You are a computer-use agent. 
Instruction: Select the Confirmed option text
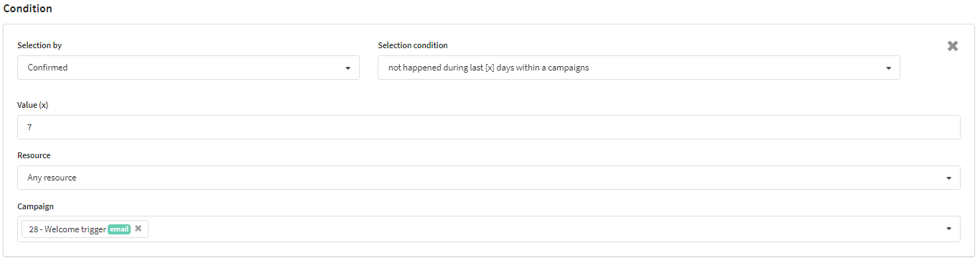[47, 68]
